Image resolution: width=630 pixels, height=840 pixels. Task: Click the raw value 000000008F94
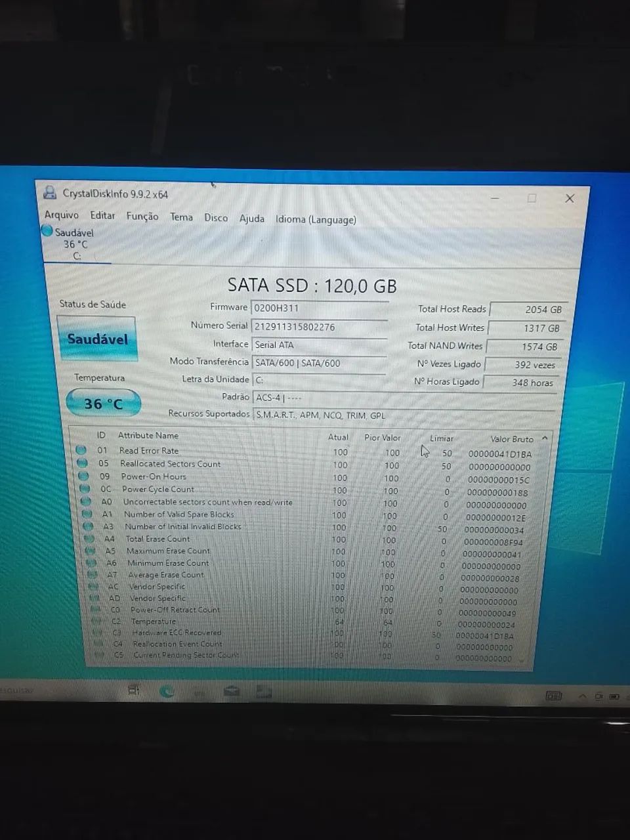pyautogui.click(x=493, y=543)
